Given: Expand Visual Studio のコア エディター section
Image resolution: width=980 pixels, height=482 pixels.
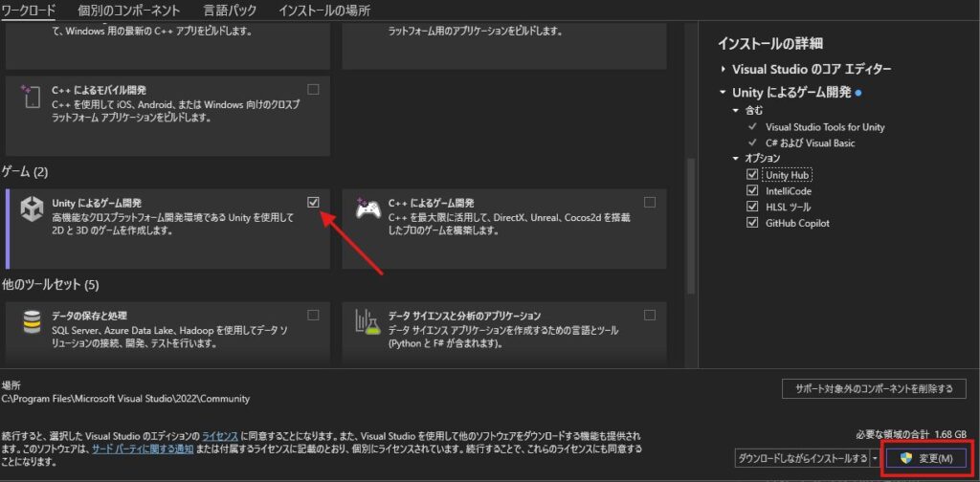Looking at the screenshot, I should [724, 69].
